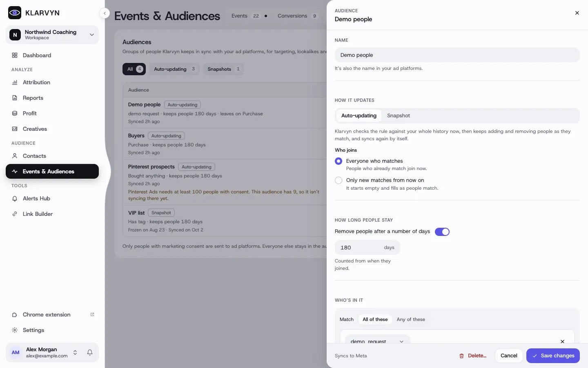Filter audiences by the All tab
Screen dimensions: 588x368
(x=134, y=69)
